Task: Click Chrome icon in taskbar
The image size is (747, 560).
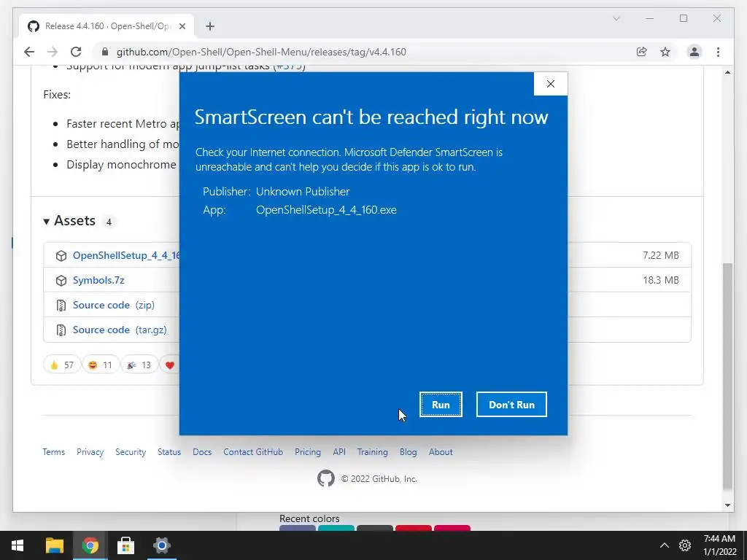Action: 90,545
